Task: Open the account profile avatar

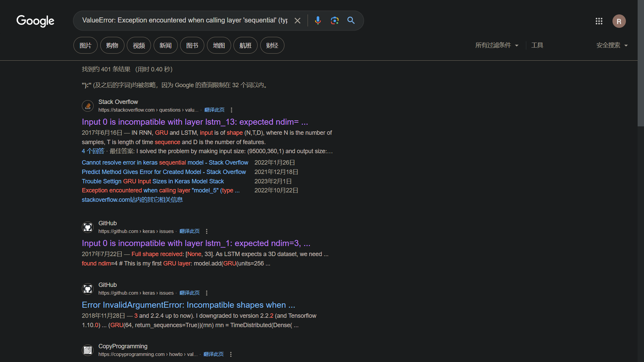Action: click(619, 21)
